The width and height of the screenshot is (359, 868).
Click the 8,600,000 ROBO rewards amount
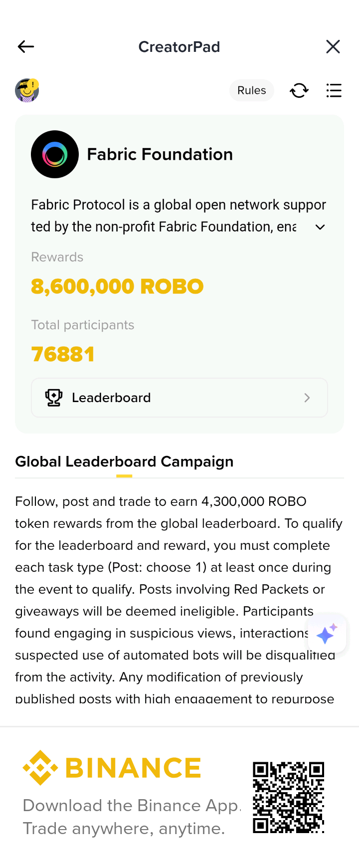tap(117, 286)
